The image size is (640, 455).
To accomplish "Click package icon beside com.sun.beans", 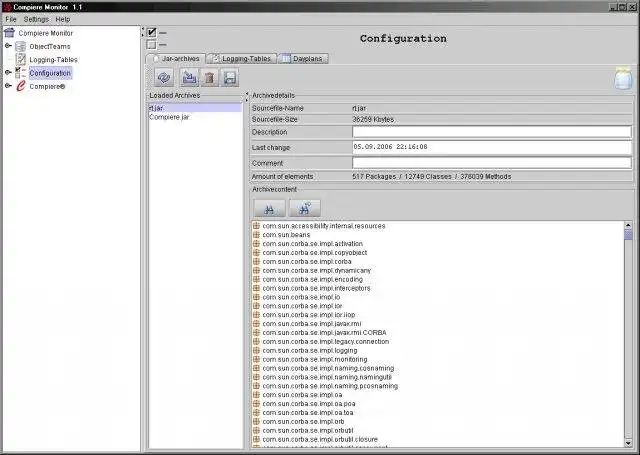I will (256, 235).
